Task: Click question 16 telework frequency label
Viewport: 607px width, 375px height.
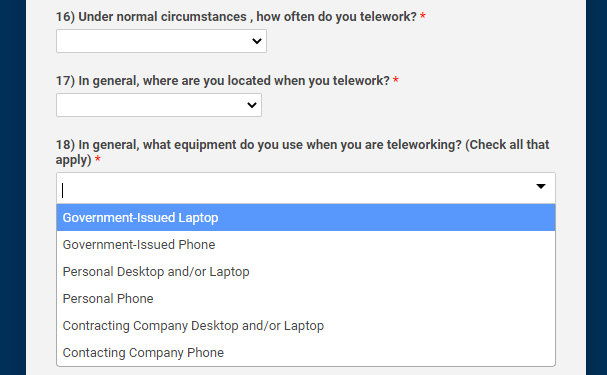Action: coord(236,17)
